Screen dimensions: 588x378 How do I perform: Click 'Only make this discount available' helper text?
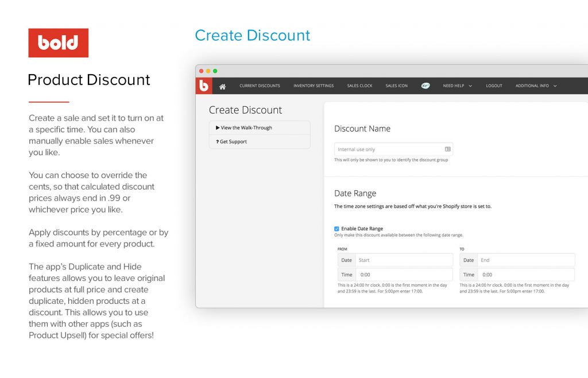399,235
